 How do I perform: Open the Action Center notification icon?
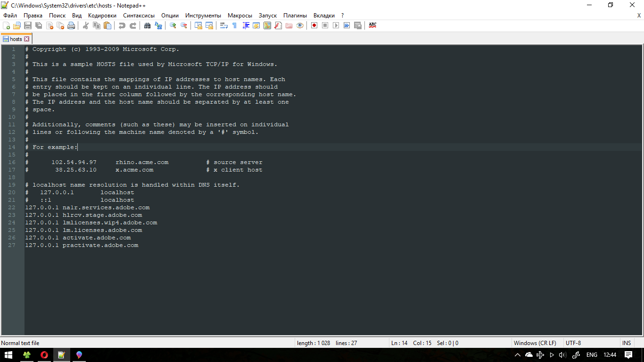pyautogui.click(x=628, y=355)
